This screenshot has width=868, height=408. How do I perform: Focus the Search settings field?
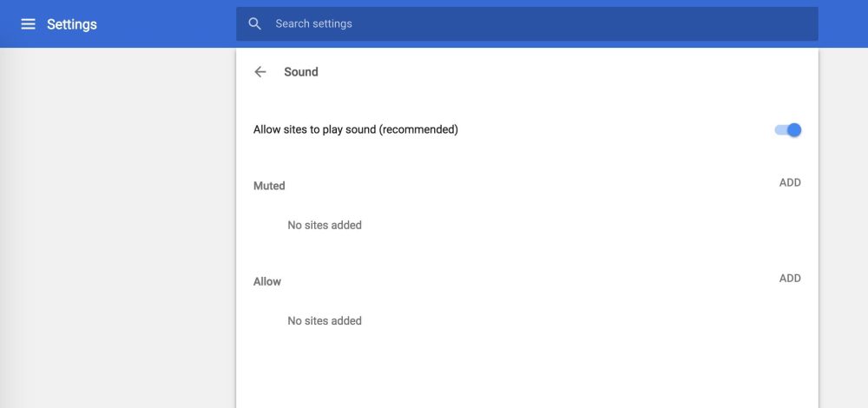tap(527, 23)
